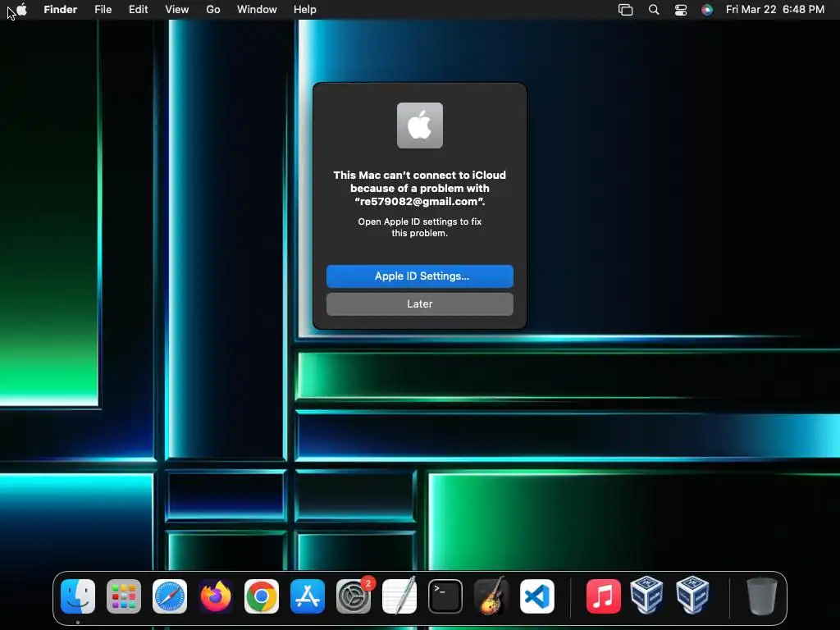840x630 pixels.
Task: Launch Terminal from the Dock
Action: 445,596
